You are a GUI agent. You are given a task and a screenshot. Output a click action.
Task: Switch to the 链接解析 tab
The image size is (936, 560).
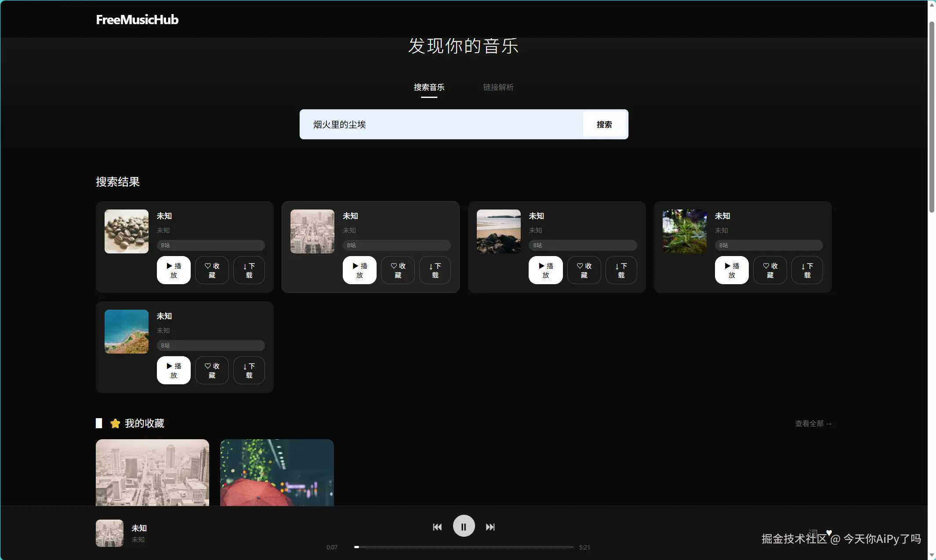498,87
